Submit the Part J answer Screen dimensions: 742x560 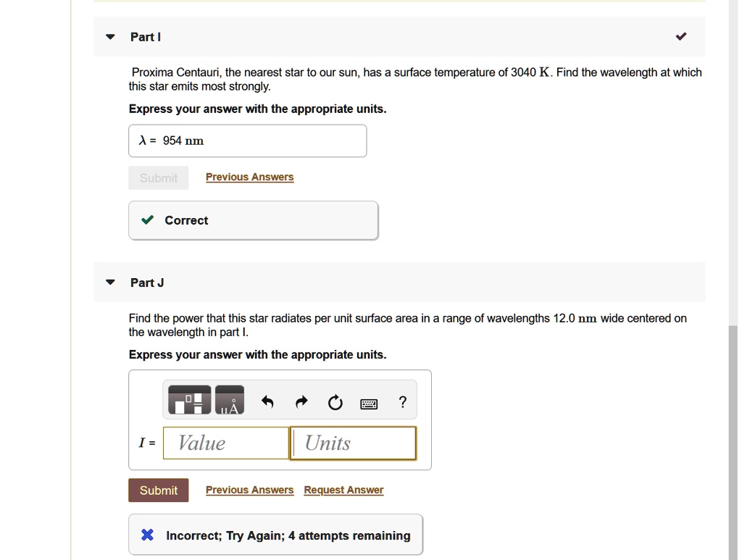tap(158, 490)
